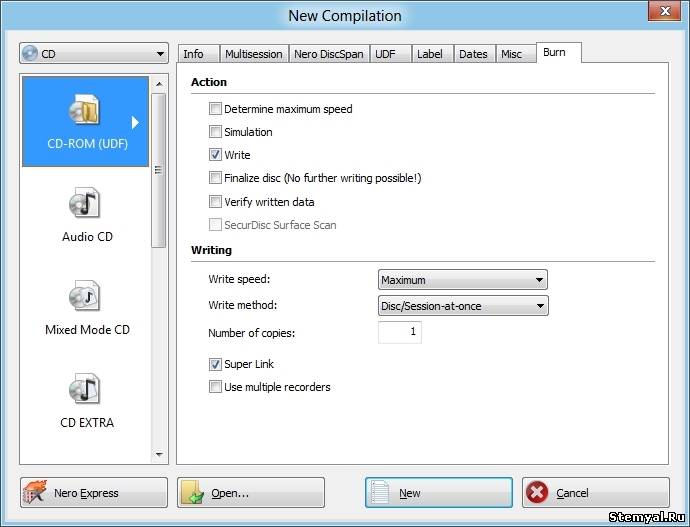Click the compilation list scrollbar thumb

pyautogui.click(x=159, y=170)
